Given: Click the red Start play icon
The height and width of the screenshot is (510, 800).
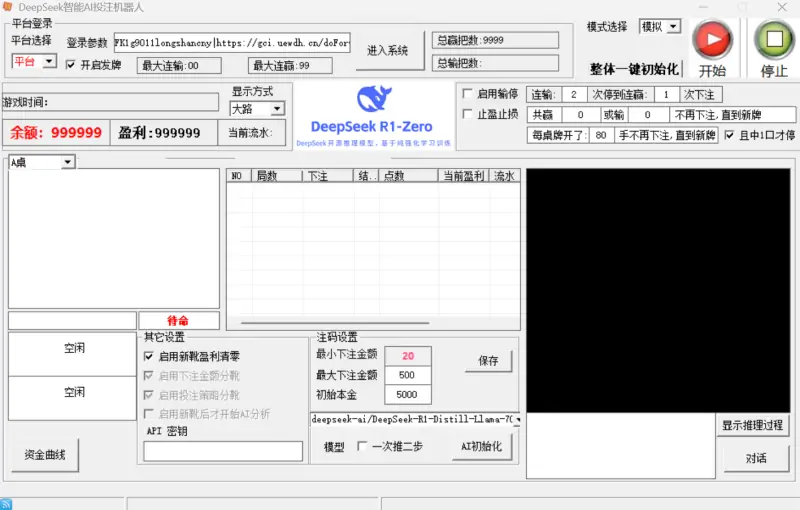Looking at the screenshot, I should click(x=712, y=39).
